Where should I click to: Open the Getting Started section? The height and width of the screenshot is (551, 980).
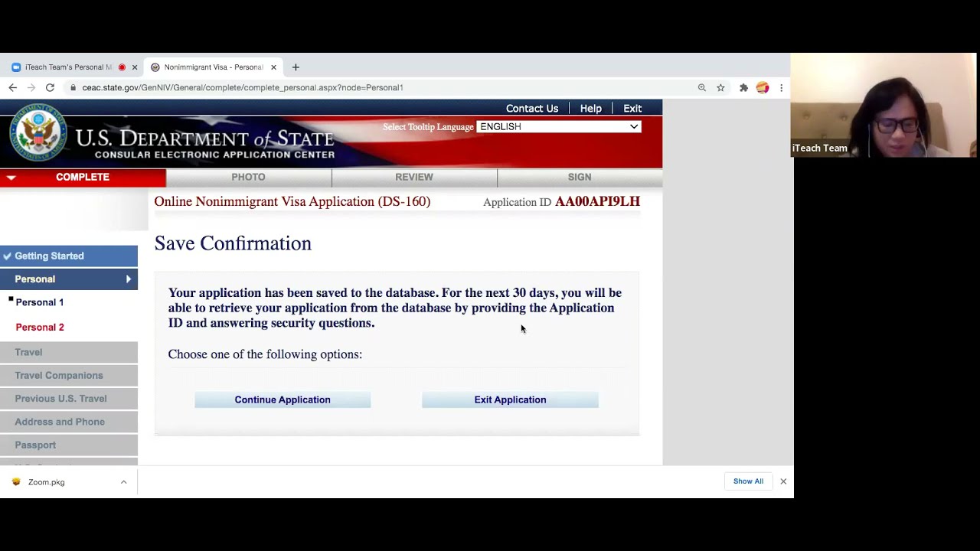click(x=69, y=256)
